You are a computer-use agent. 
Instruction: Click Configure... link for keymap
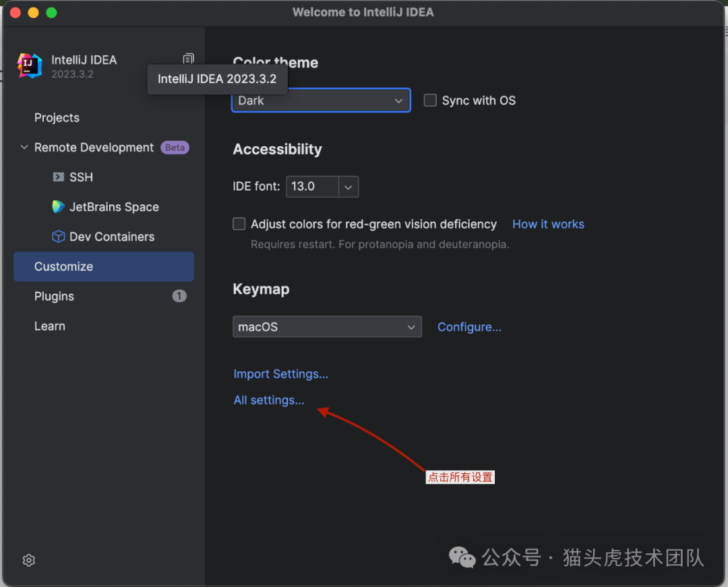(469, 327)
